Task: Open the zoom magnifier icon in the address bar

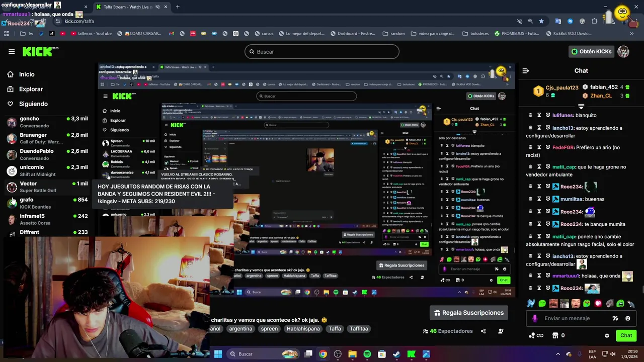Action: (530, 21)
